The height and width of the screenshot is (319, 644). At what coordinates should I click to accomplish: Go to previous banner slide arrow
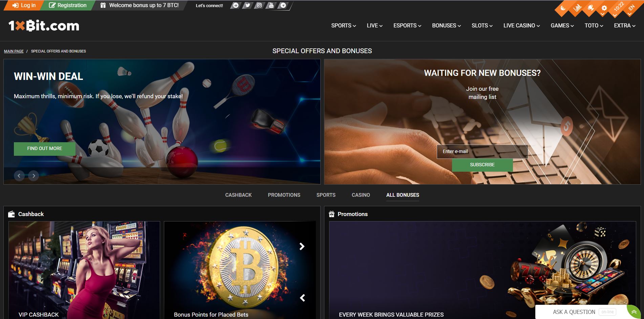[x=19, y=175]
